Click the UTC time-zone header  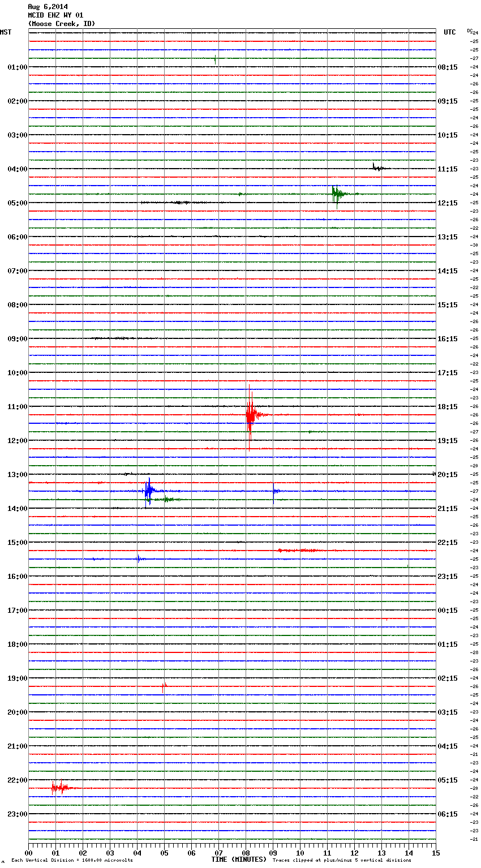[x=449, y=32]
